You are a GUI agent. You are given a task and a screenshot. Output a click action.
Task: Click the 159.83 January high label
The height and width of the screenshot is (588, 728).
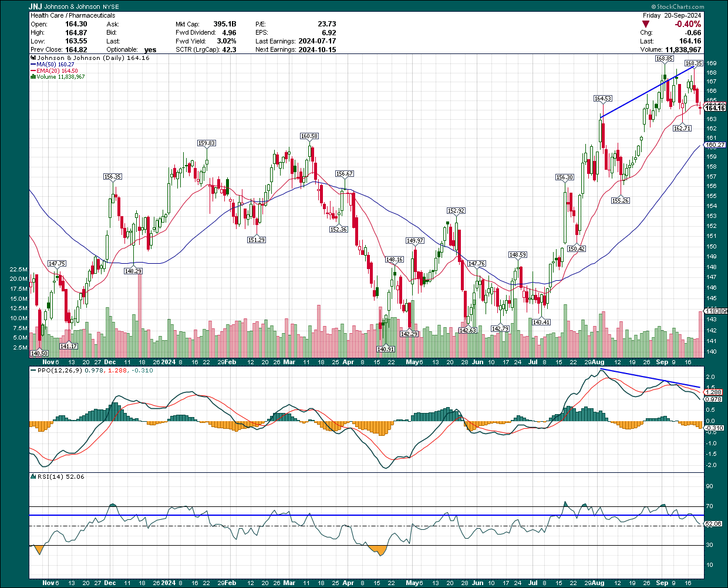click(207, 143)
